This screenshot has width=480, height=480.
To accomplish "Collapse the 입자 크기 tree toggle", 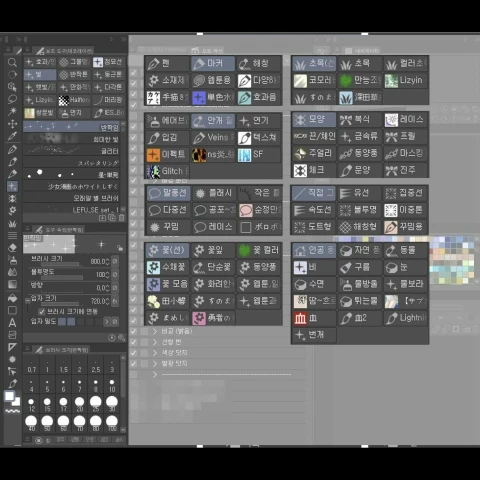I will pyautogui.click(x=28, y=300).
